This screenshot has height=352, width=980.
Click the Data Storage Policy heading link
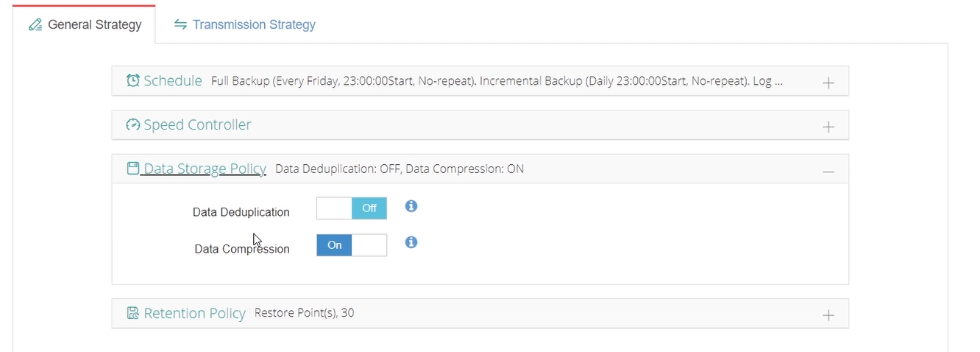click(205, 169)
